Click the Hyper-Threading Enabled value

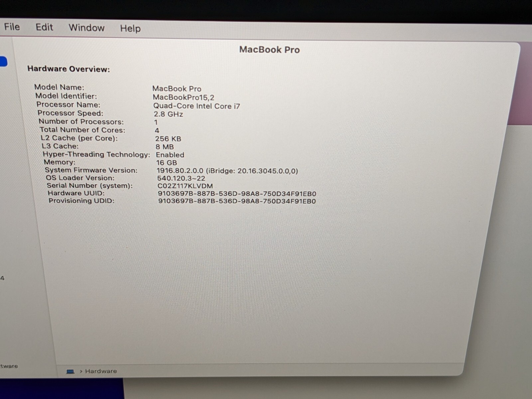(170, 155)
